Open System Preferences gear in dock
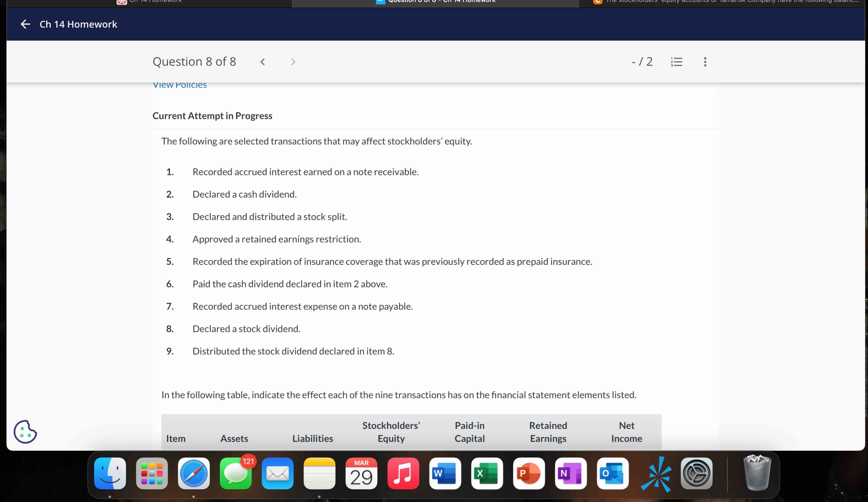 [696, 473]
